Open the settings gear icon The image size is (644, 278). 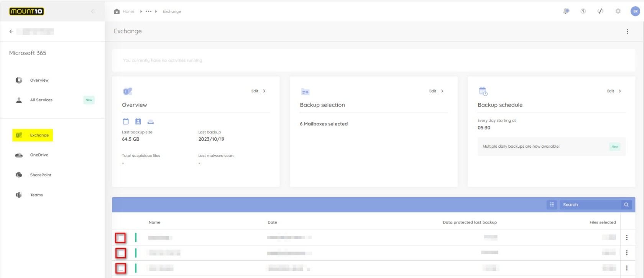pos(618,12)
